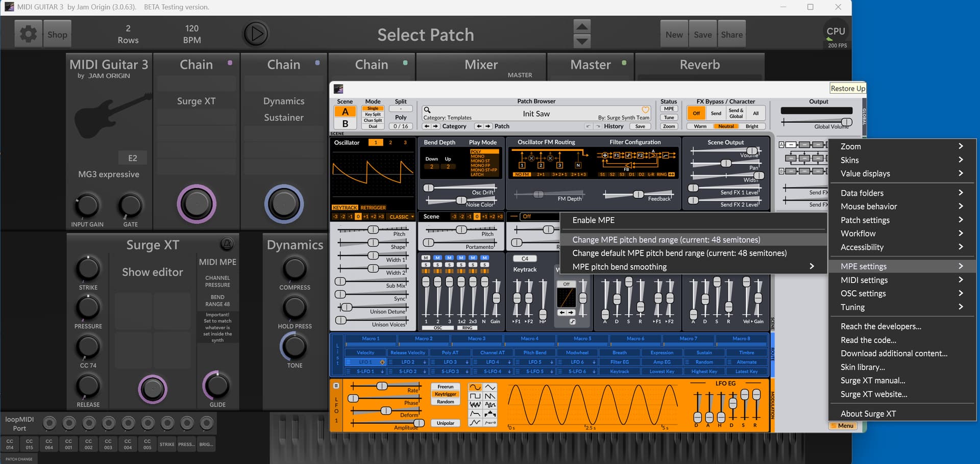
Task: Open MIDI settings menu entry
Action: point(902,280)
